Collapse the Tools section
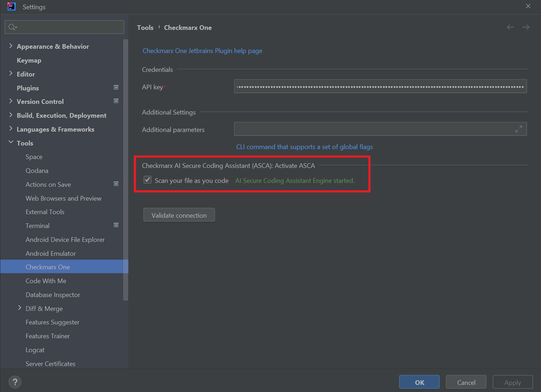 tap(11, 142)
